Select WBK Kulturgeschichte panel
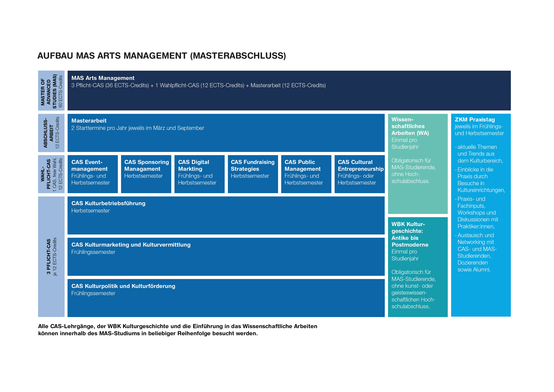Image resolution: width=554 pixels, height=392 pixels. pyautogui.click(x=418, y=267)
